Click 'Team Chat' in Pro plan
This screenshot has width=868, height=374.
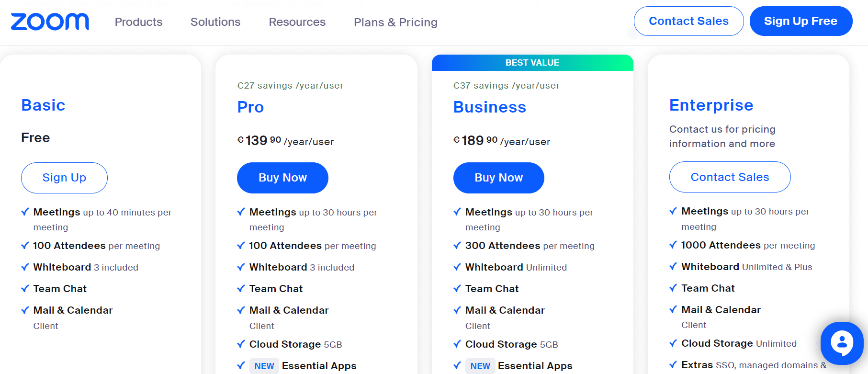[x=276, y=289]
